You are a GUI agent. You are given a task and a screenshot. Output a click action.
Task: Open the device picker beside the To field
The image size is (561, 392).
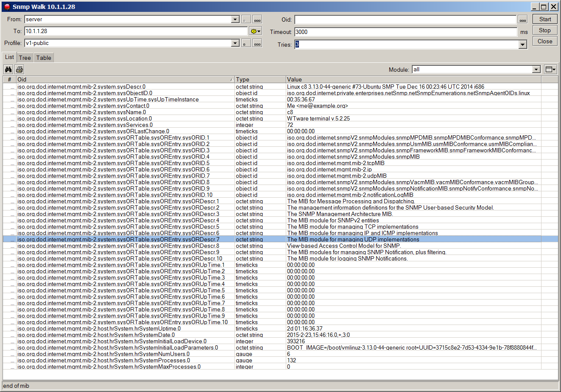tap(255, 31)
